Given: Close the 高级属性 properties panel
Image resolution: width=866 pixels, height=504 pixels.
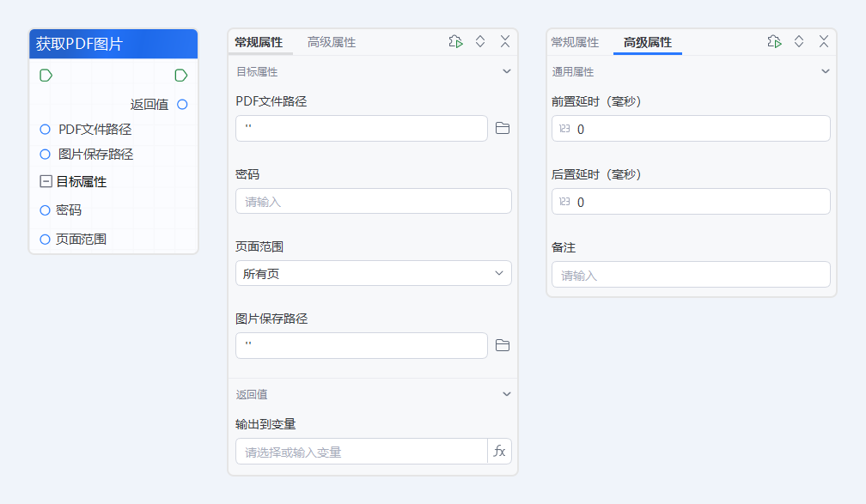Looking at the screenshot, I should (x=823, y=40).
